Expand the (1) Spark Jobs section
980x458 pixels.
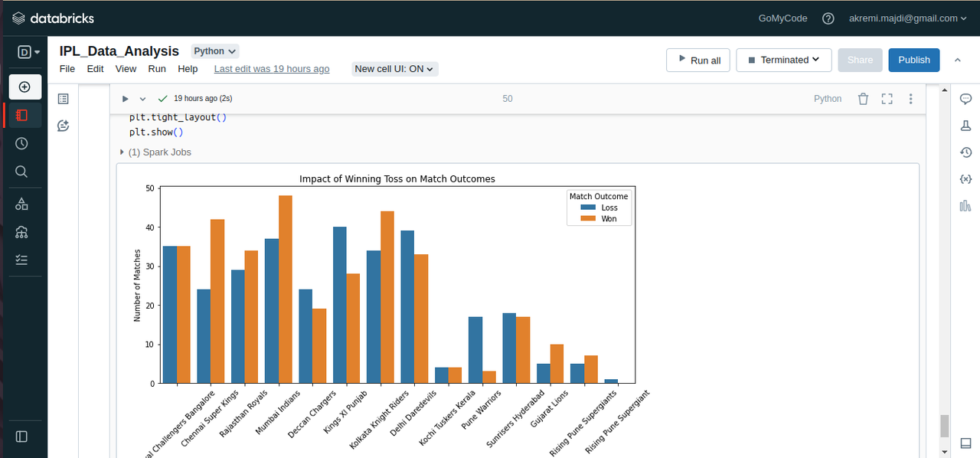(x=155, y=152)
